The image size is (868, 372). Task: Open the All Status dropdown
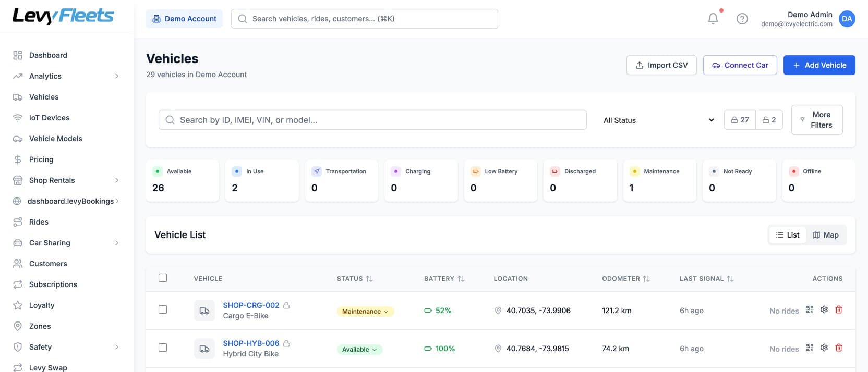[658, 120]
